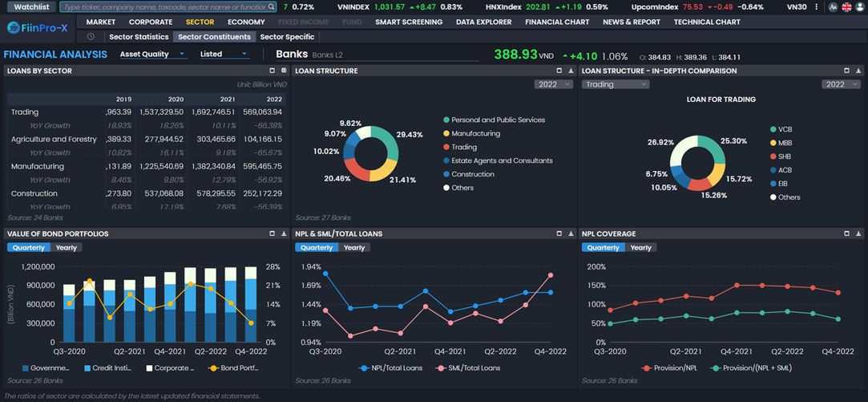This screenshot has width=868, height=402.
Task: Switch to the Sector Statistics tab
Action: click(139, 37)
